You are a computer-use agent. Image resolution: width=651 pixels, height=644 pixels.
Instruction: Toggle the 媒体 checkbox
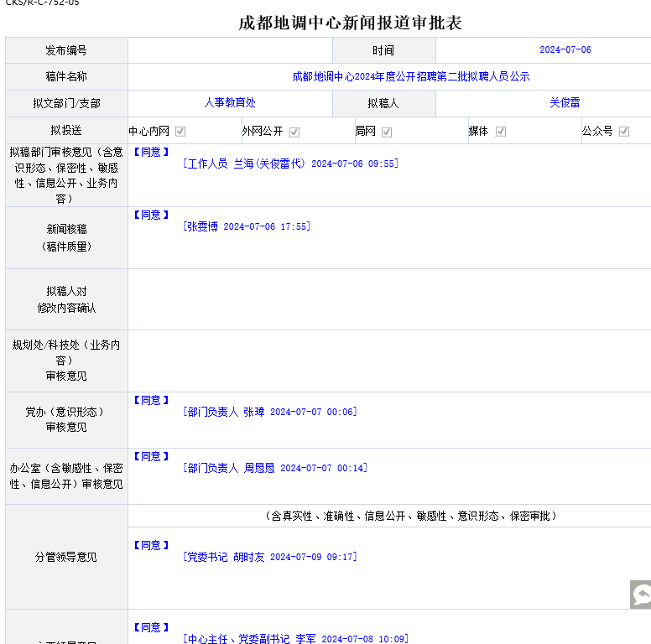[x=501, y=132]
